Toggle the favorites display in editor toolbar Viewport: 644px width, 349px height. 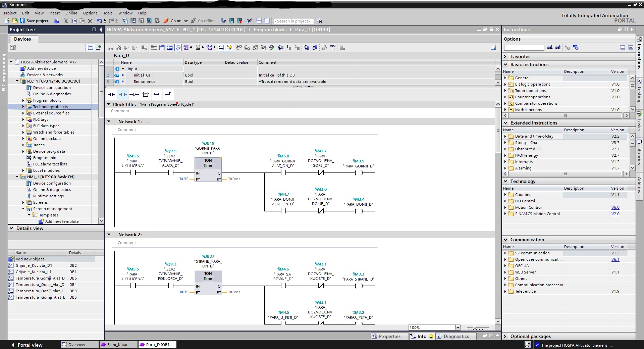229,48
